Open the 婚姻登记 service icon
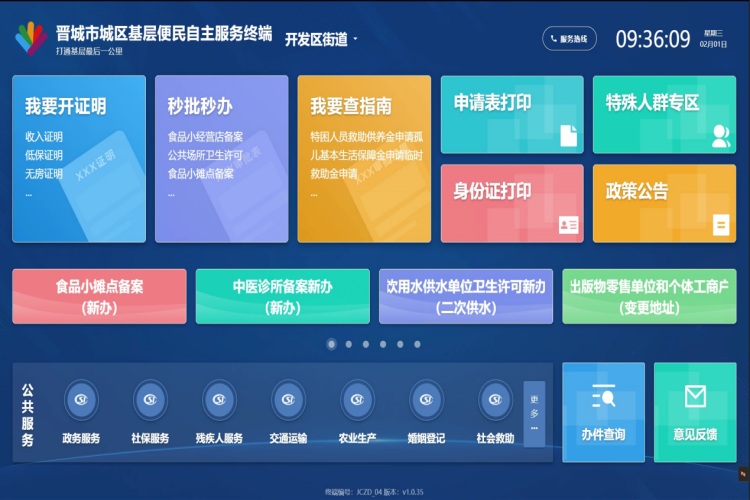Image resolution: width=750 pixels, height=500 pixels. pyautogui.click(x=426, y=401)
